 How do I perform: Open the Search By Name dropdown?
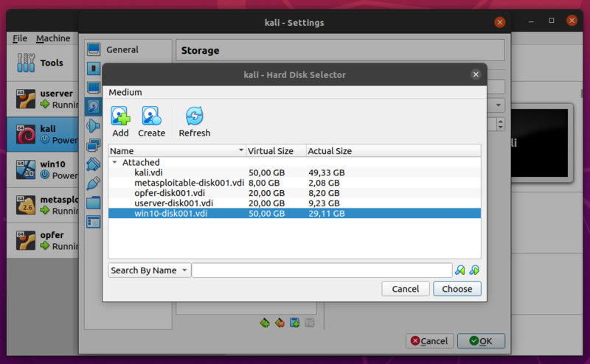(150, 270)
